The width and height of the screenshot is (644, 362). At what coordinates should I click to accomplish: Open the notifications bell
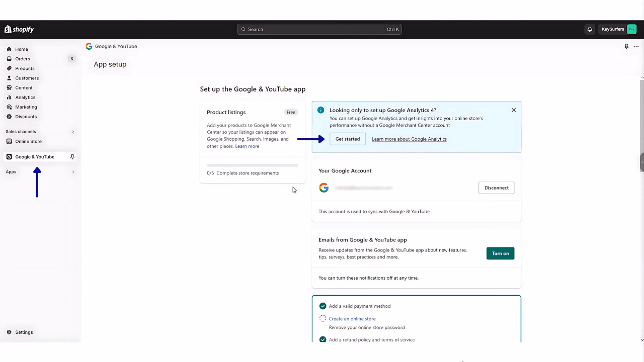pyautogui.click(x=590, y=29)
